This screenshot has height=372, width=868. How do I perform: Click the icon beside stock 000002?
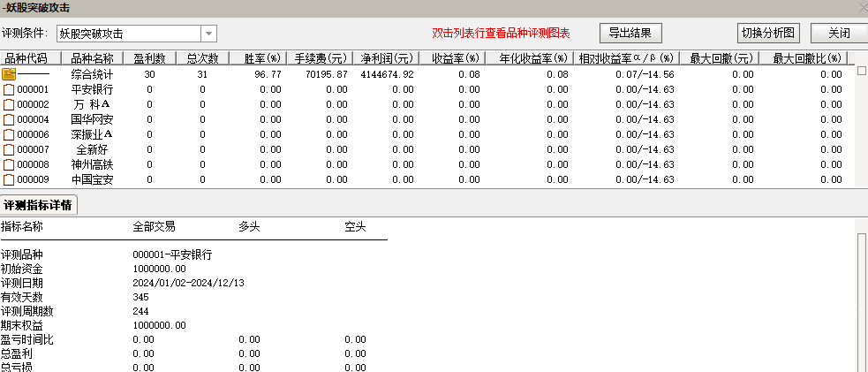point(9,104)
